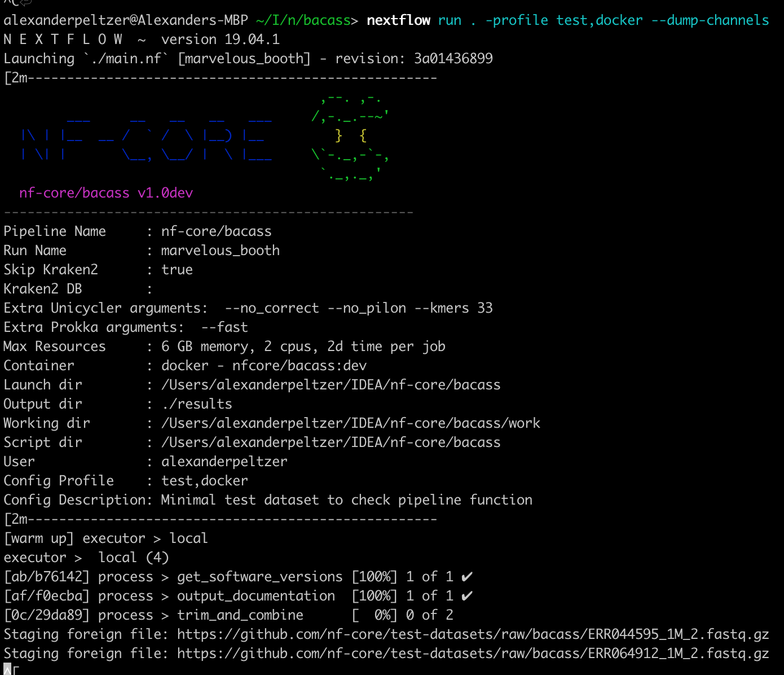Click the Run Name value 'marvelous_booth'
Viewport: 784px width, 675px height.
tap(221, 251)
